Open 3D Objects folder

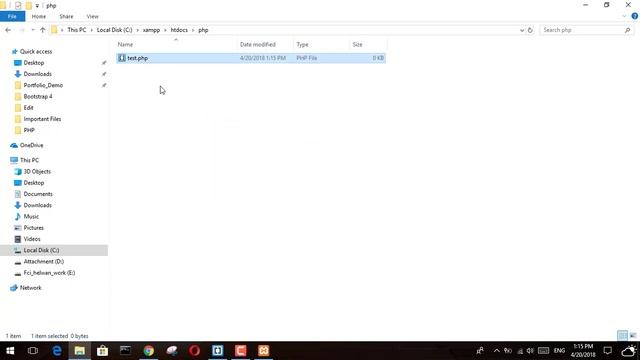pyautogui.click(x=37, y=171)
